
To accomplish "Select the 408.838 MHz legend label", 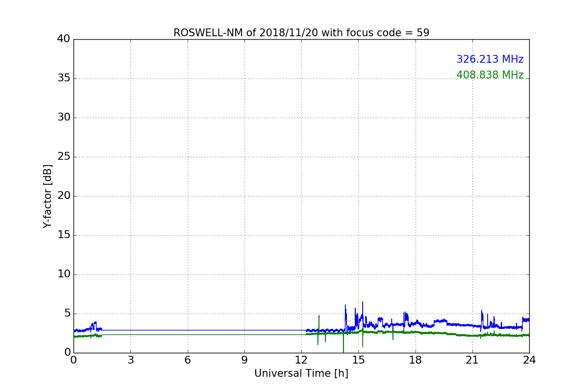I will pyautogui.click(x=490, y=75).
